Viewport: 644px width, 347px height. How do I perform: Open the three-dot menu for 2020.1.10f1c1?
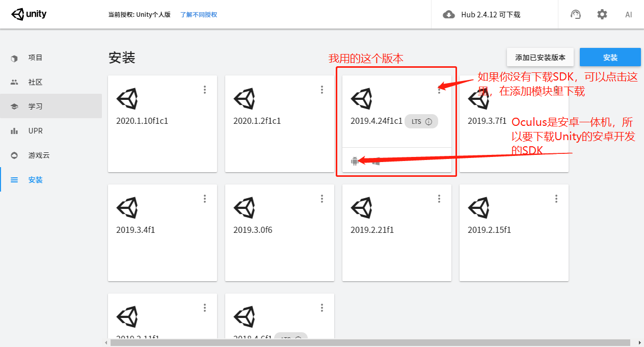205,90
